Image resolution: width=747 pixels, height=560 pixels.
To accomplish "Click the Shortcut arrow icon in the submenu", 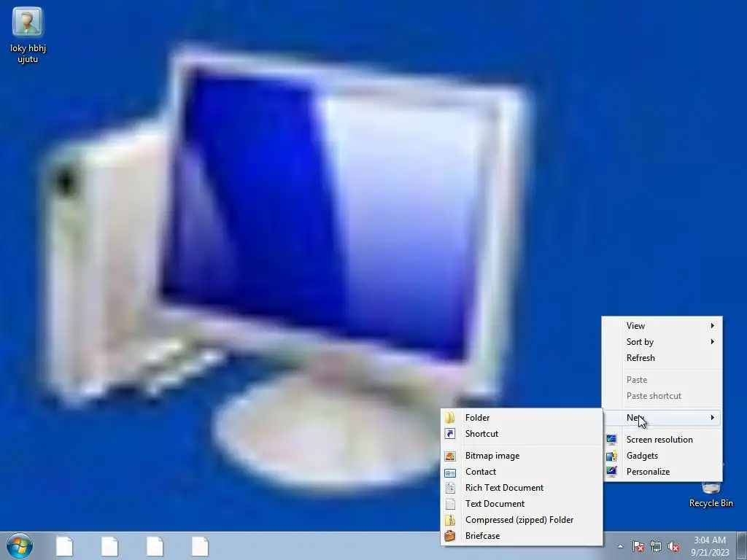I will pyautogui.click(x=450, y=434).
